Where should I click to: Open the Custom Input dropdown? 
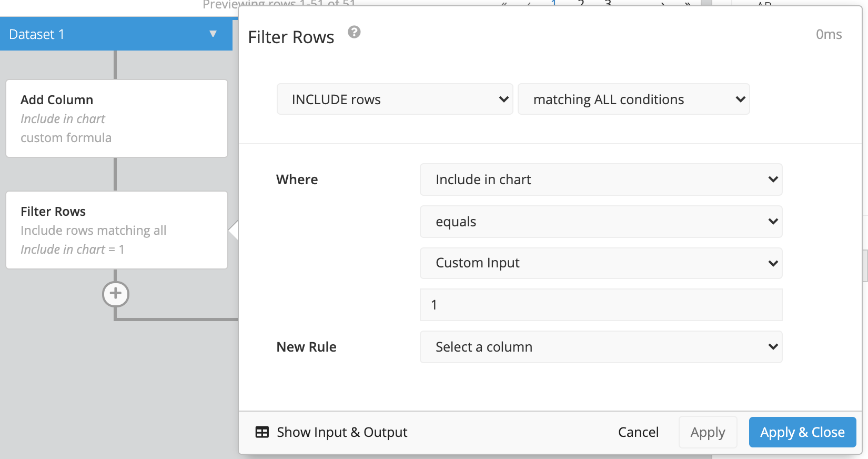pyautogui.click(x=601, y=263)
